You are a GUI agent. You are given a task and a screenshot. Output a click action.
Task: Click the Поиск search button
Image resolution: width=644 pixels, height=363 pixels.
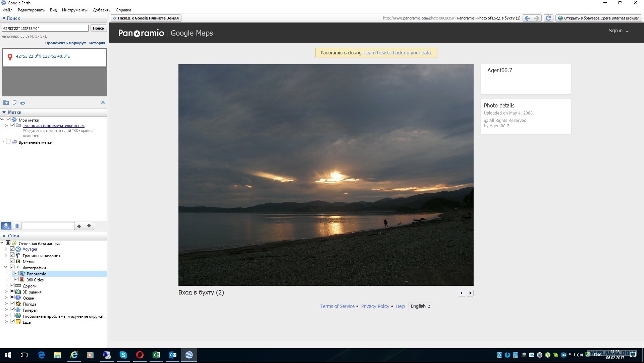coord(99,28)
